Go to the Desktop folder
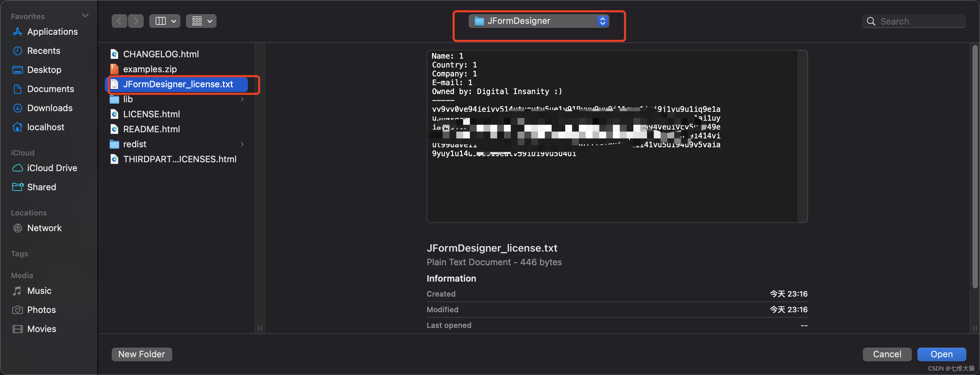Image resolution: width=980 pixels, height=375 pixels. pos(37,70)
